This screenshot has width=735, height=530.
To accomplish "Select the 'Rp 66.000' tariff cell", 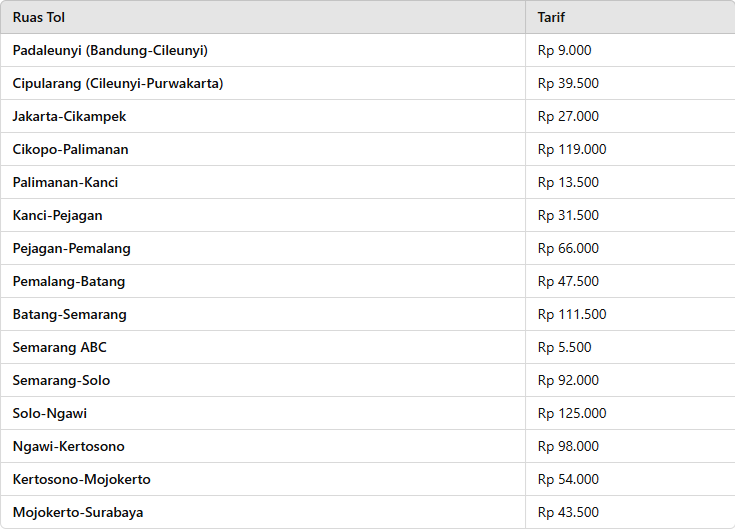I will coord(630,248).
